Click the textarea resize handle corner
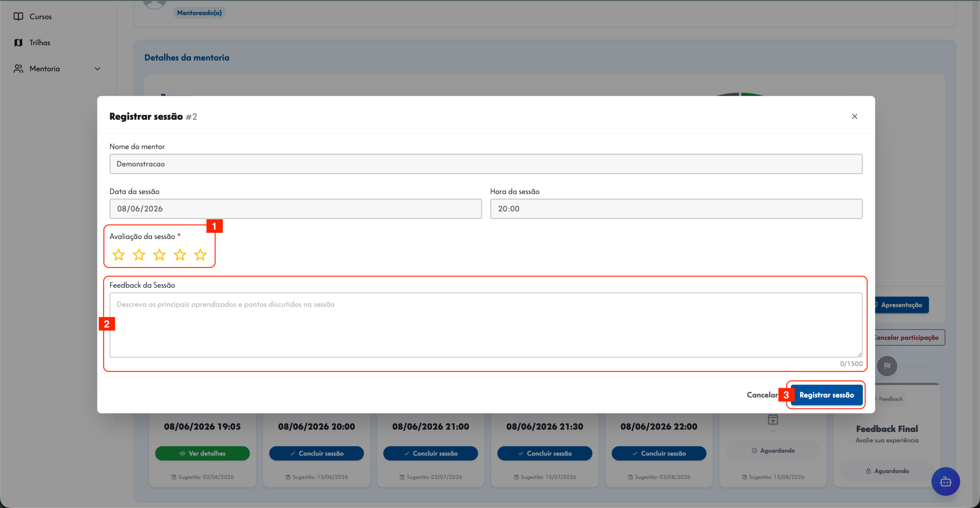980x508 pixels. click(859, 354)
